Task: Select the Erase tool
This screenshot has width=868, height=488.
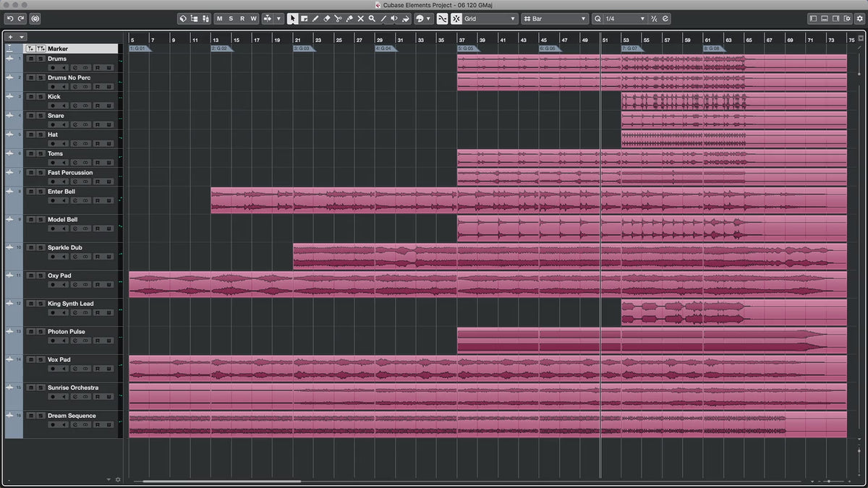Action: pyautogui.click(x=326, y=19)
